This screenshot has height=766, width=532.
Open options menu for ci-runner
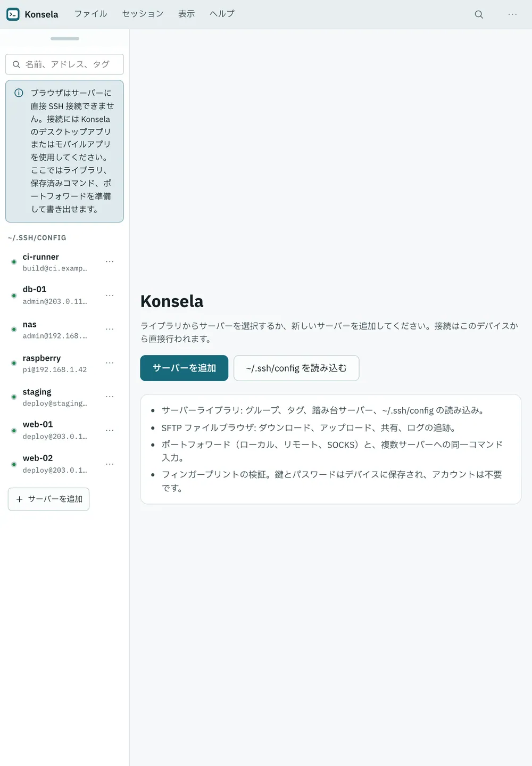(x=110, y=262)
